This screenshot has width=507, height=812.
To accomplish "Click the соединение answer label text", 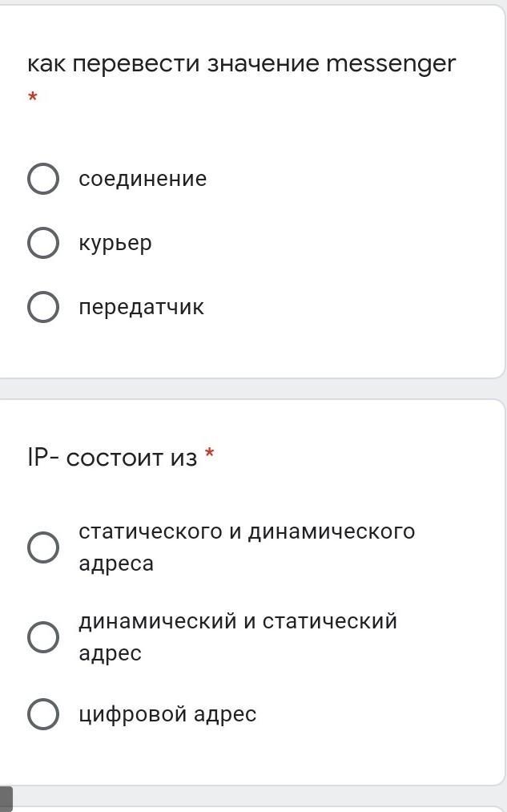I will point(143,179).
